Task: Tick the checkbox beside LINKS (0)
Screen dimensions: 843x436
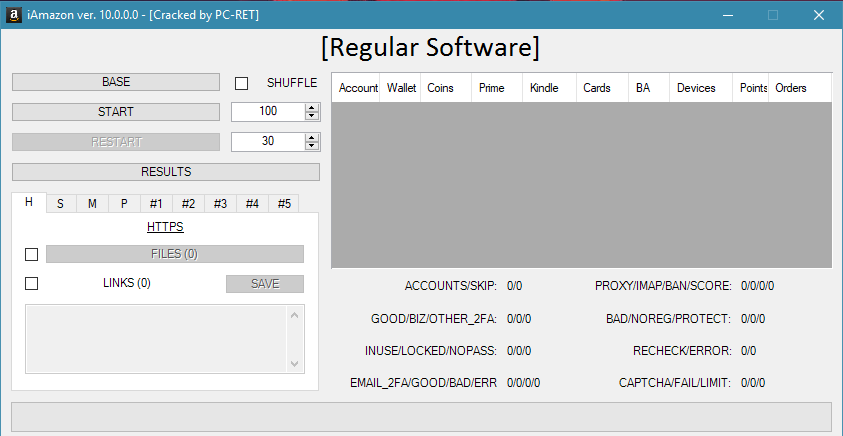Action: [32, 283]
